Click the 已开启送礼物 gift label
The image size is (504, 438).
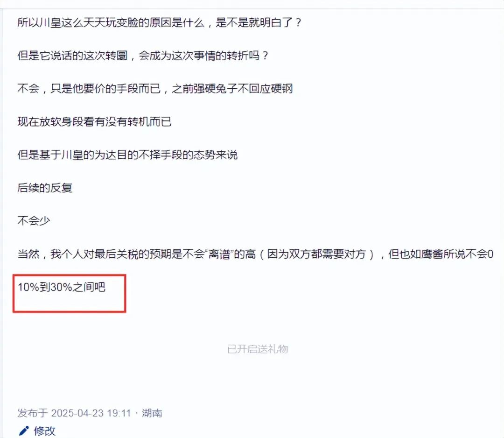258,349
